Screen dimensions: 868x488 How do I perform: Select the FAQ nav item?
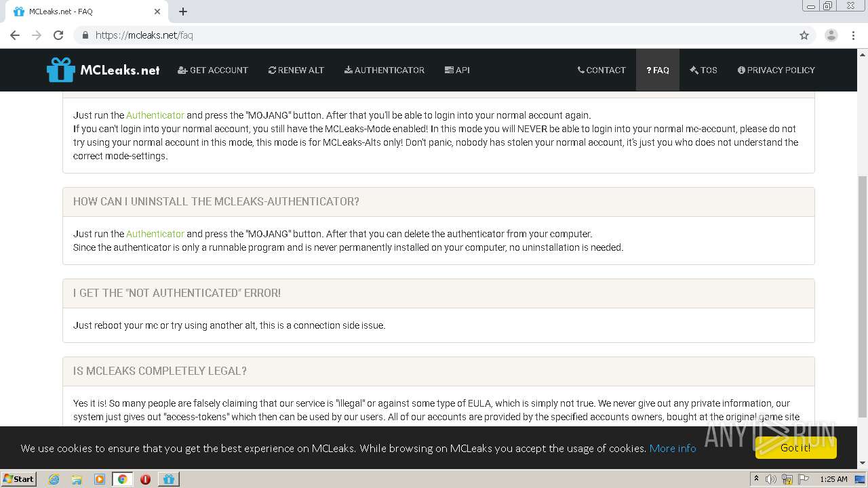tap(658, 70)
